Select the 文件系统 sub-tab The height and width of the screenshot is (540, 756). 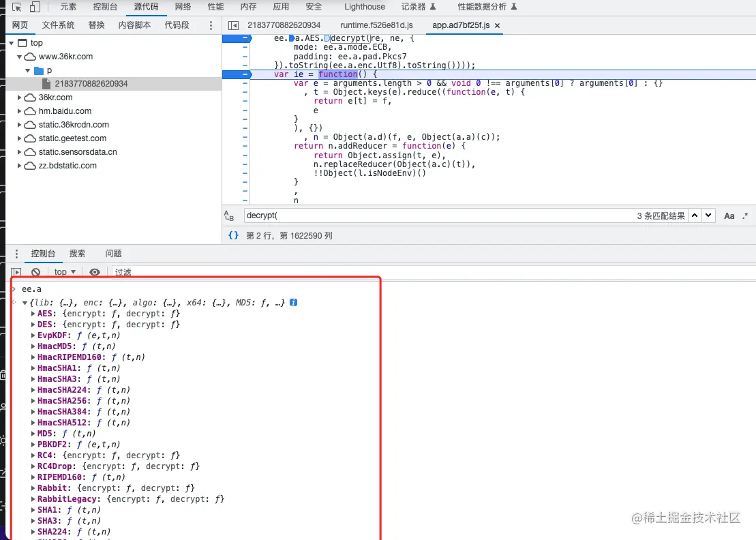point(58,25)
